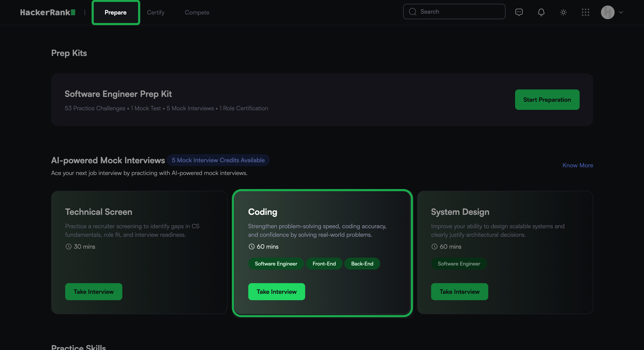This screenshot has height=350, width=644.
Task: Open the apps grid menu
Action: (x=585, y=12)
